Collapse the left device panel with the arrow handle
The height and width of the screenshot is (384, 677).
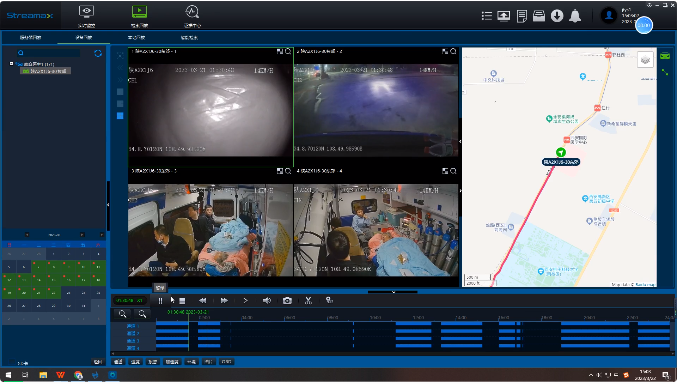(108, 205)
